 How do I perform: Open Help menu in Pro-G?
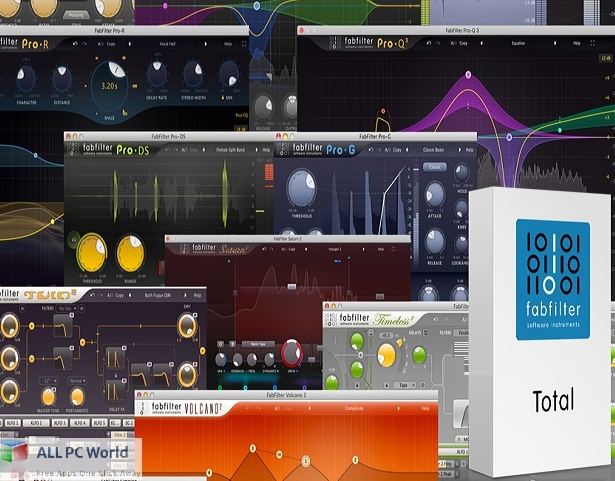pos(469,150)
